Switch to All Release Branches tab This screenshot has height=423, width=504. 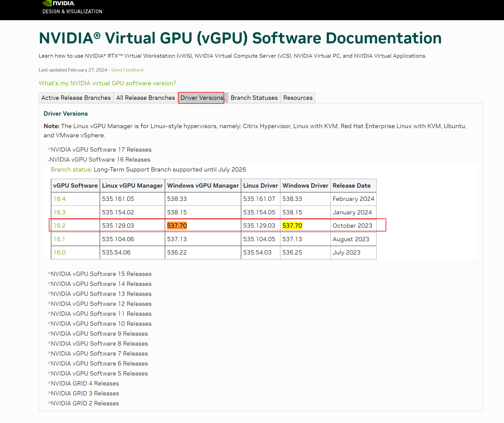click(146, 98)
